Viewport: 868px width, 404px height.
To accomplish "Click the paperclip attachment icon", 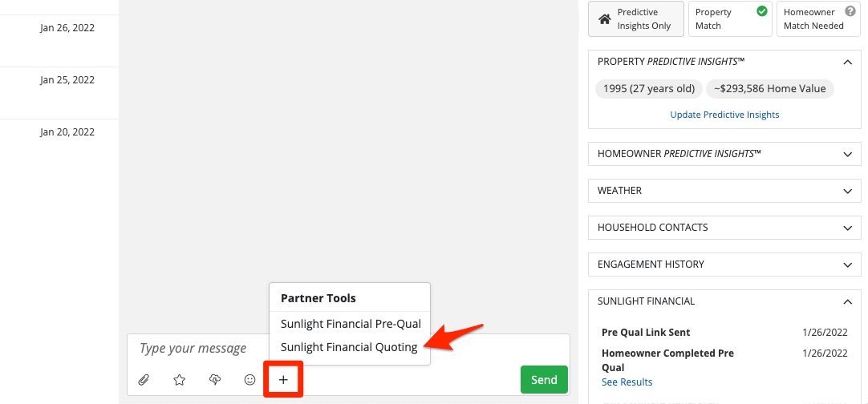I will pyautogui.click(x=144, y=380).
